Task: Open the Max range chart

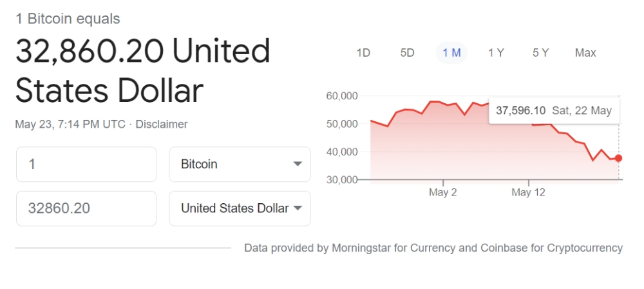Action: pos(585,53)
